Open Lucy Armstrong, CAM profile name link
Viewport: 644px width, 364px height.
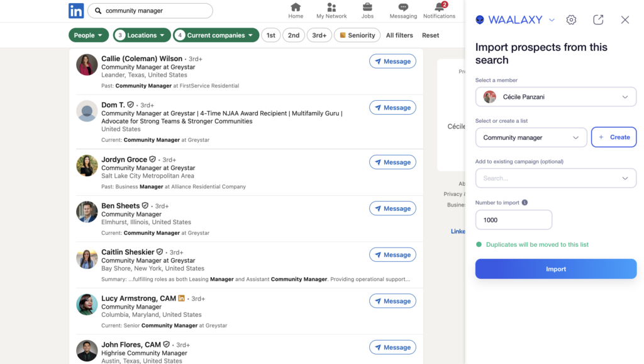pyautogui.click(x=138, y=299)
